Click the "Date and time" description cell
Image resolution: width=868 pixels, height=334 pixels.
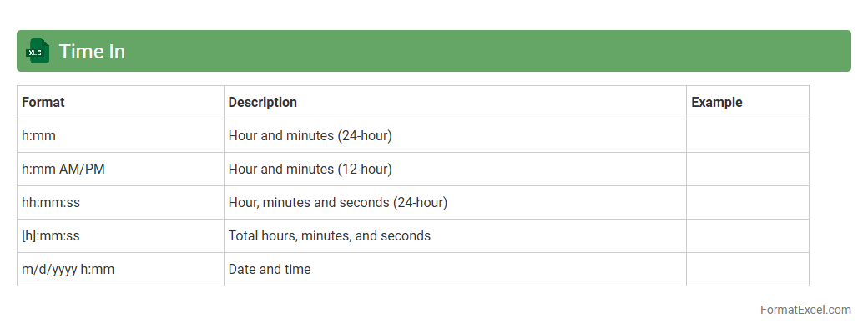click(270, 270)
